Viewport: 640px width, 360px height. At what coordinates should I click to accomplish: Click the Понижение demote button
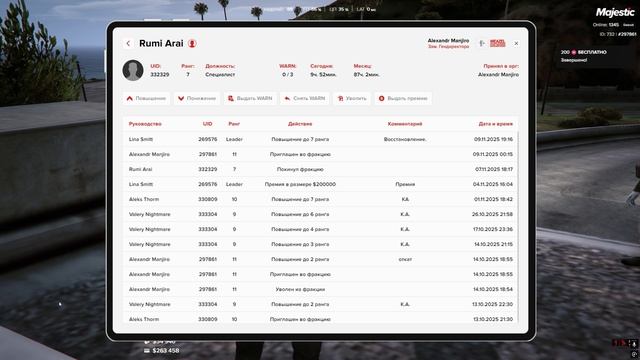tap(197, 98)
